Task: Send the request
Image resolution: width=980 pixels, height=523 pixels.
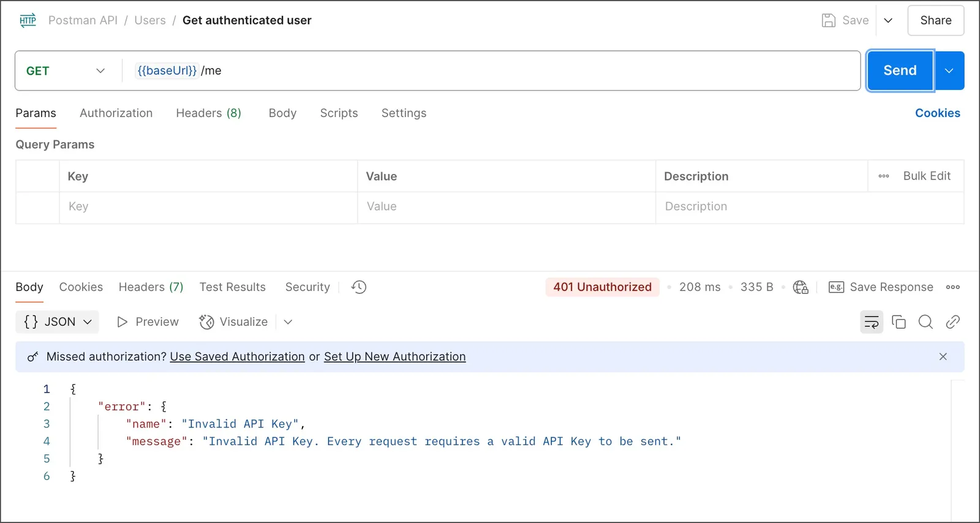Action: pyautogui.click(x=900, y=71)
